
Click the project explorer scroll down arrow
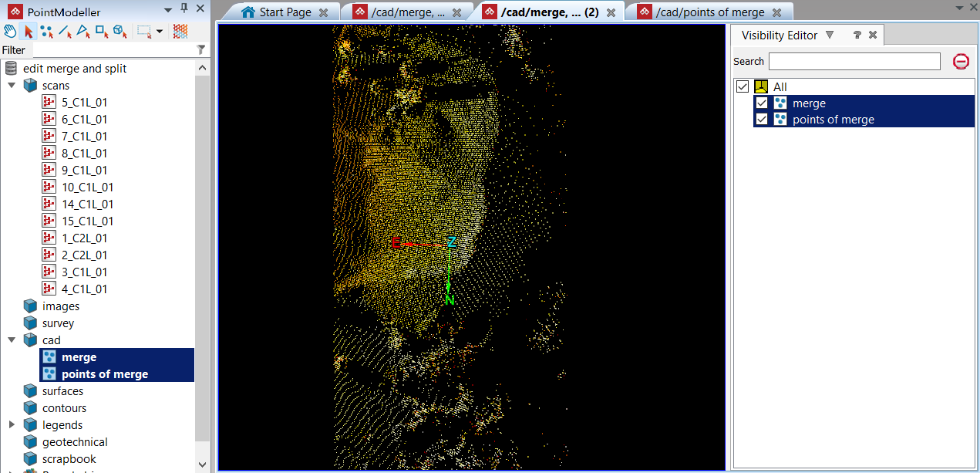pyautogui.click(x=203, y=465)
